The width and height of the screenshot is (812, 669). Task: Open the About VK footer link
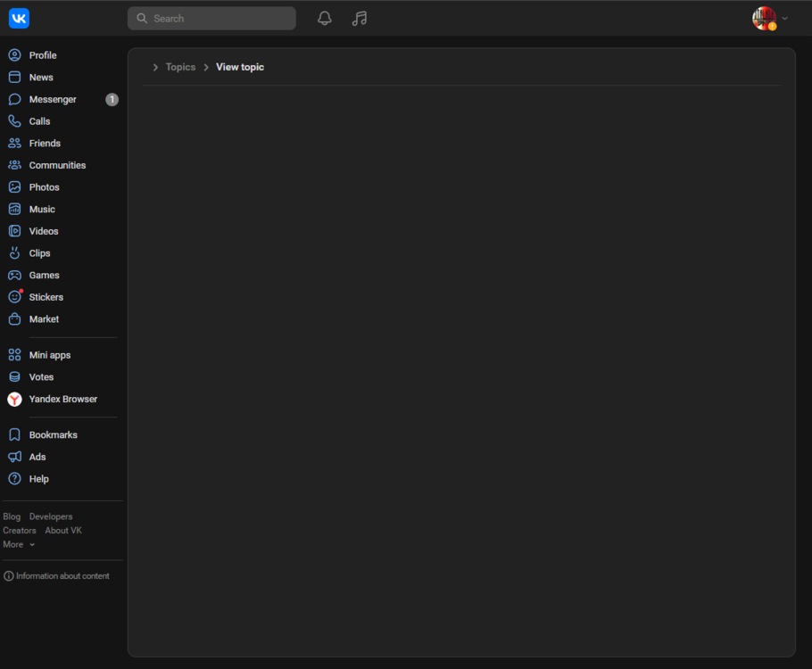63,530
